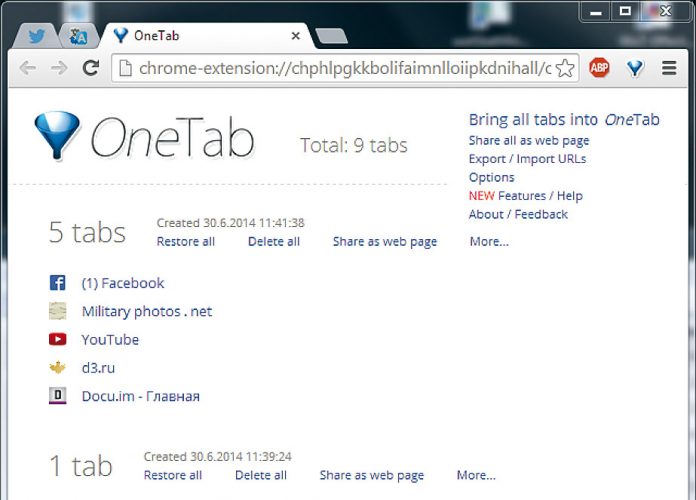This screenshot has height=500, width=696.
Task: Reload the page
Action: (90, 68)
